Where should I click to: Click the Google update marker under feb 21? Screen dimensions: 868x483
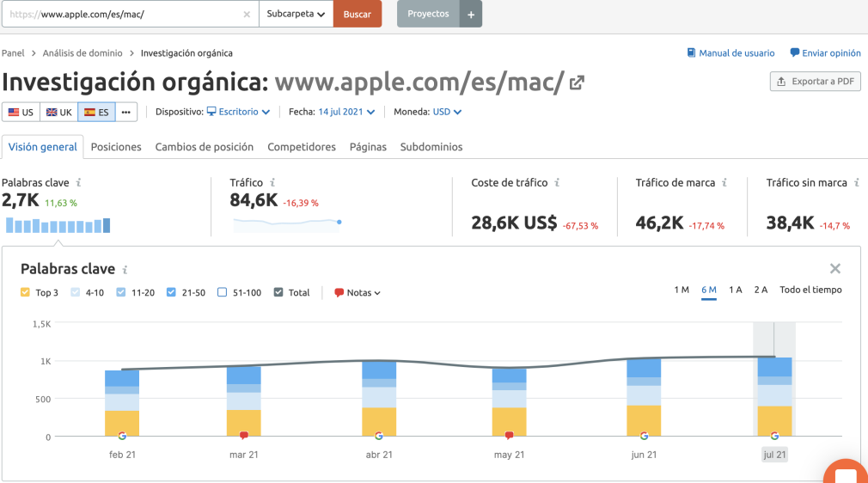point(122,436)
